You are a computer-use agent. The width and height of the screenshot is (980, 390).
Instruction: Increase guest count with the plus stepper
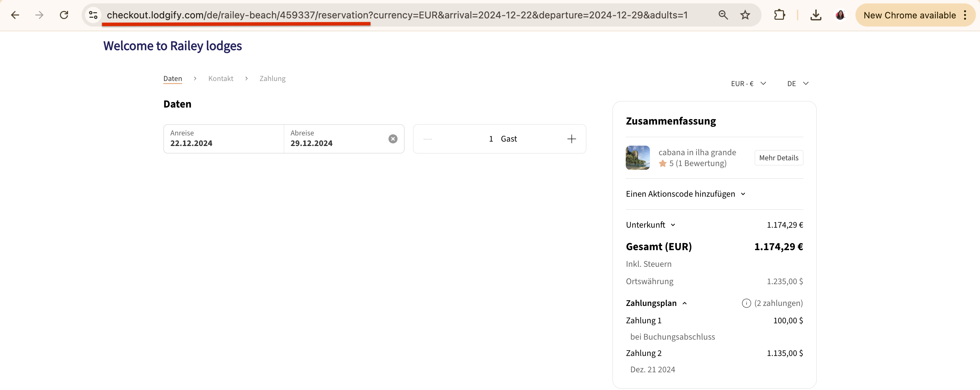[x=571, y=139]
